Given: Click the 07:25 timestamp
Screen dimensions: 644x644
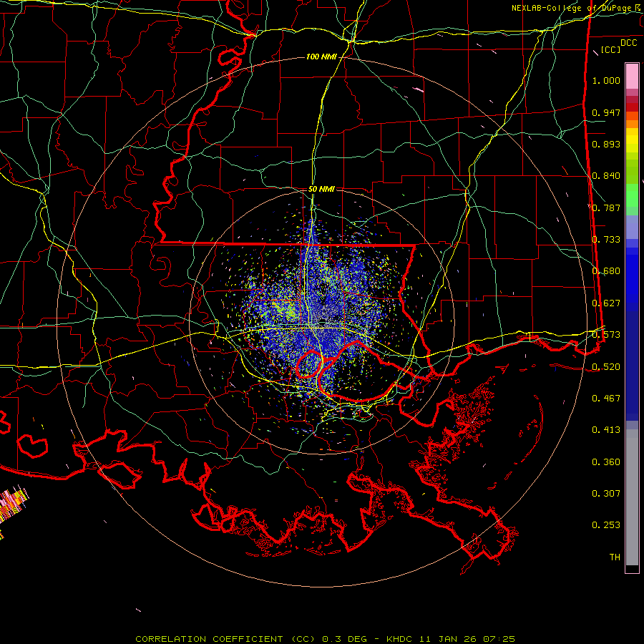Looking at the screenshot, I should tap(499, 639).
